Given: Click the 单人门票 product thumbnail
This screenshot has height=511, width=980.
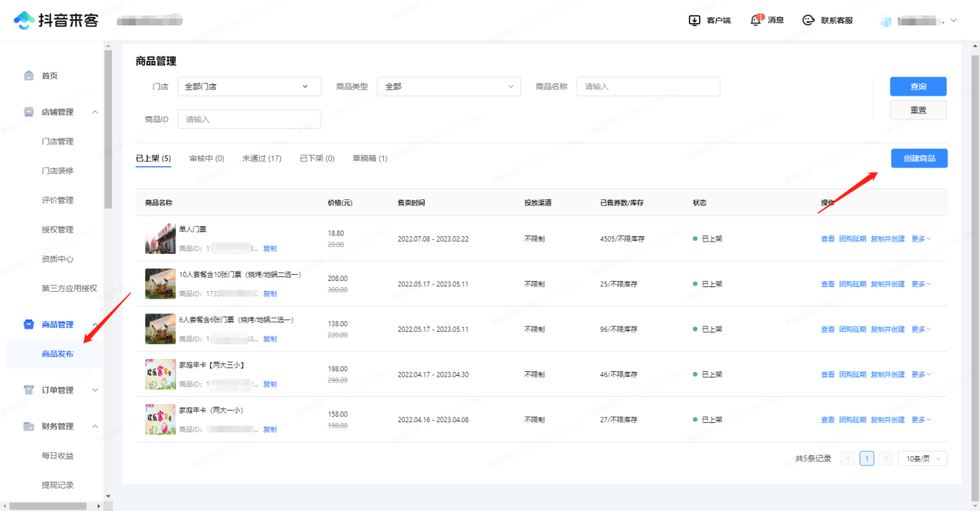Looking at the screenshot, I should 161,239.
